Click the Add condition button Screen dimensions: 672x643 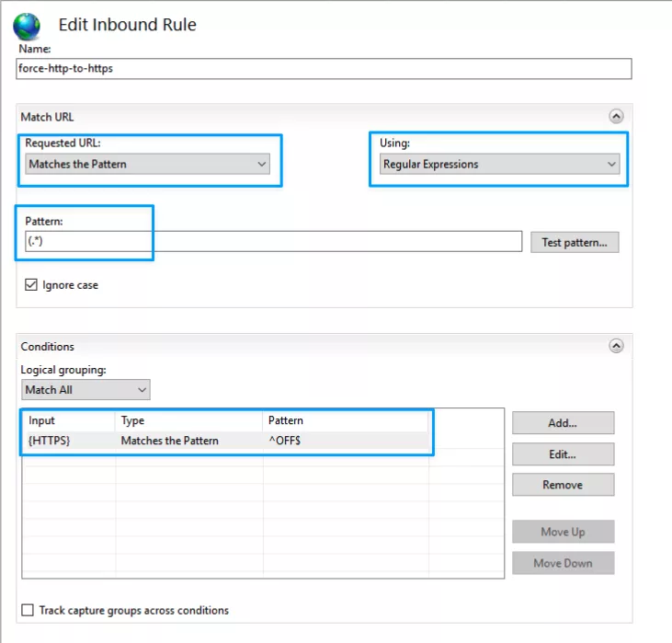563,423
